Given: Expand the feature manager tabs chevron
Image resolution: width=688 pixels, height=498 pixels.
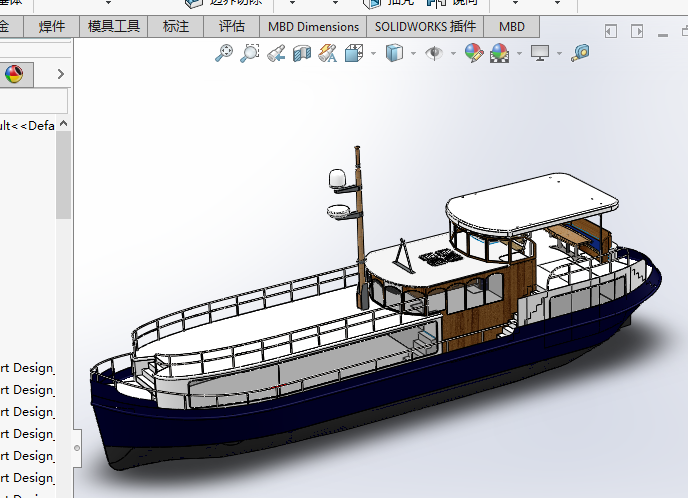Looking at the screenshot, I should (x=60, y=73).
